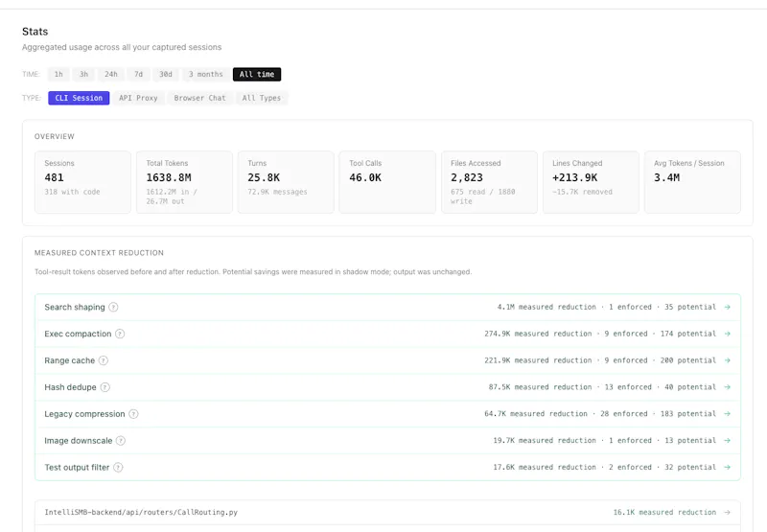
Task: Click the arrow on Test output filter row
Action: (x=728, y=468)
